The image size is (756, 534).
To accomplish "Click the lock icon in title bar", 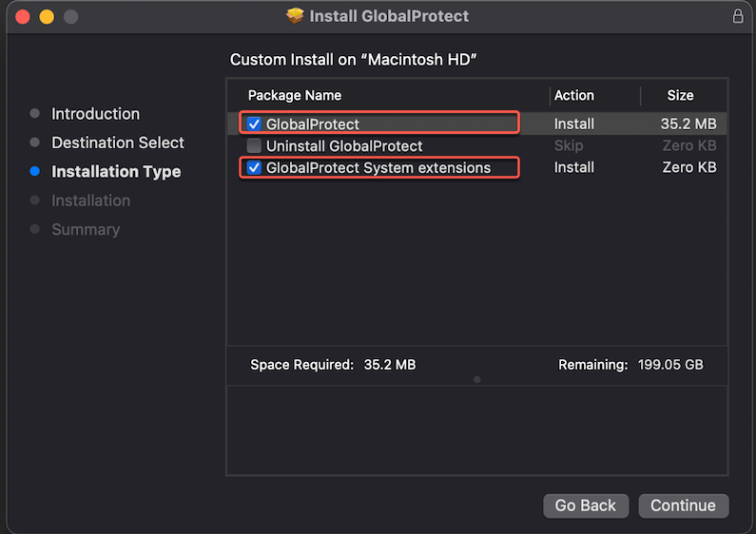I will (x=738, y=16).
